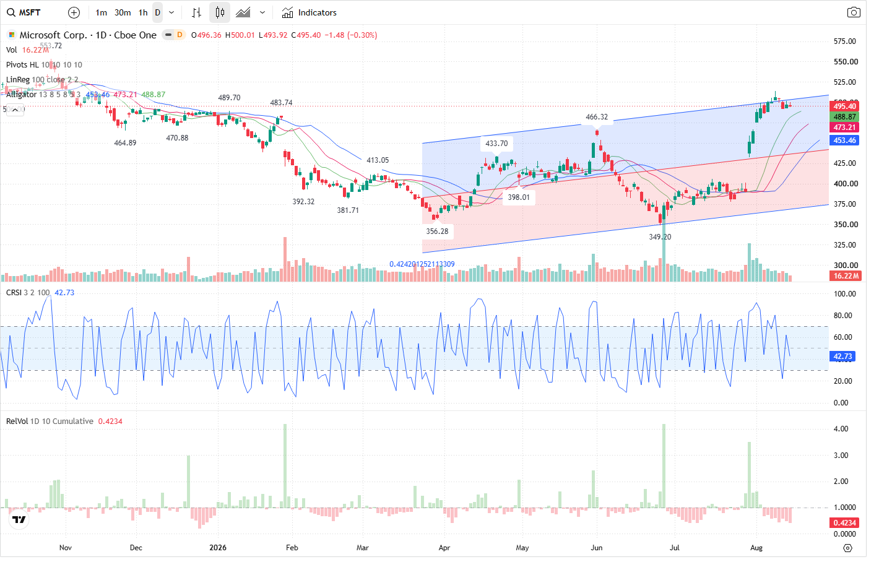Click the Microsoft Corp. chart title
879x588 pixels.
88,35
